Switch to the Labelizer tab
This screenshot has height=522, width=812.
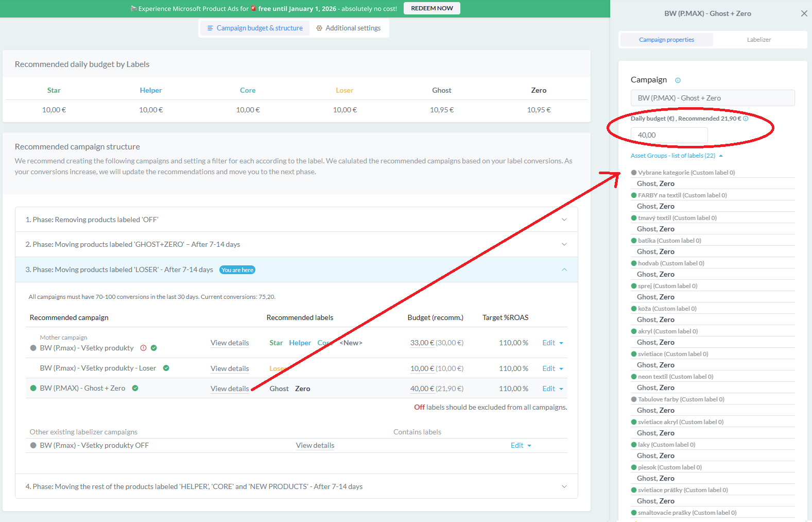pos(758,40)
